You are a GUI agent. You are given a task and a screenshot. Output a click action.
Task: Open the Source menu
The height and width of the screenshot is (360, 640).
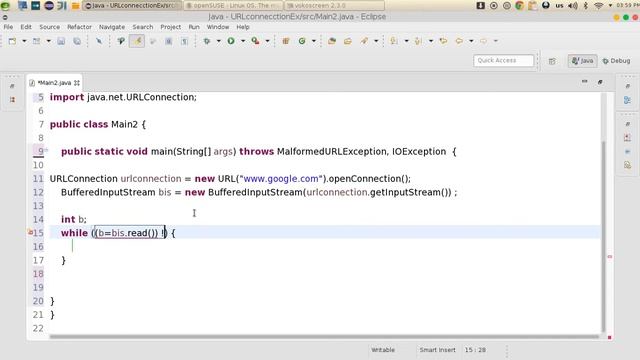[x=49, y=27]
